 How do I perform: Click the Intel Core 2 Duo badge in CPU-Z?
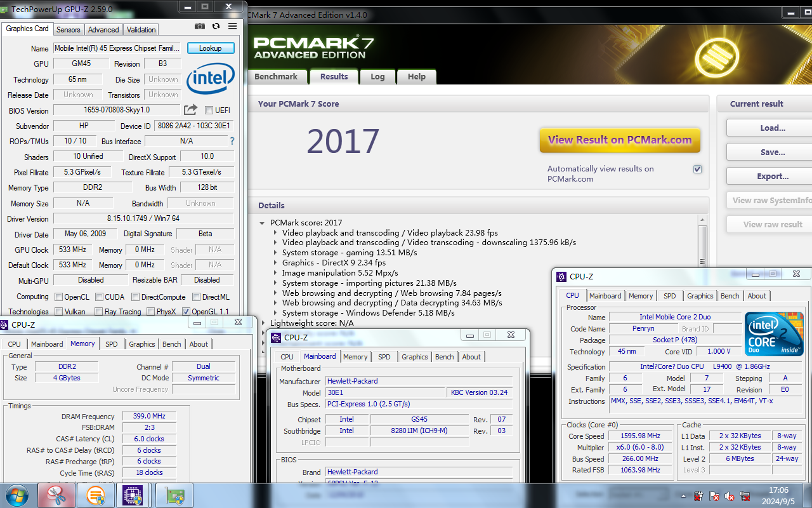click(x=774, y=333)
